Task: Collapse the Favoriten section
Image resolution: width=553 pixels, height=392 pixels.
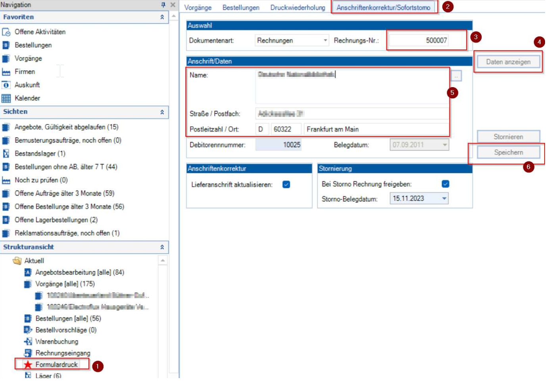Action: (x=162, y=17)
